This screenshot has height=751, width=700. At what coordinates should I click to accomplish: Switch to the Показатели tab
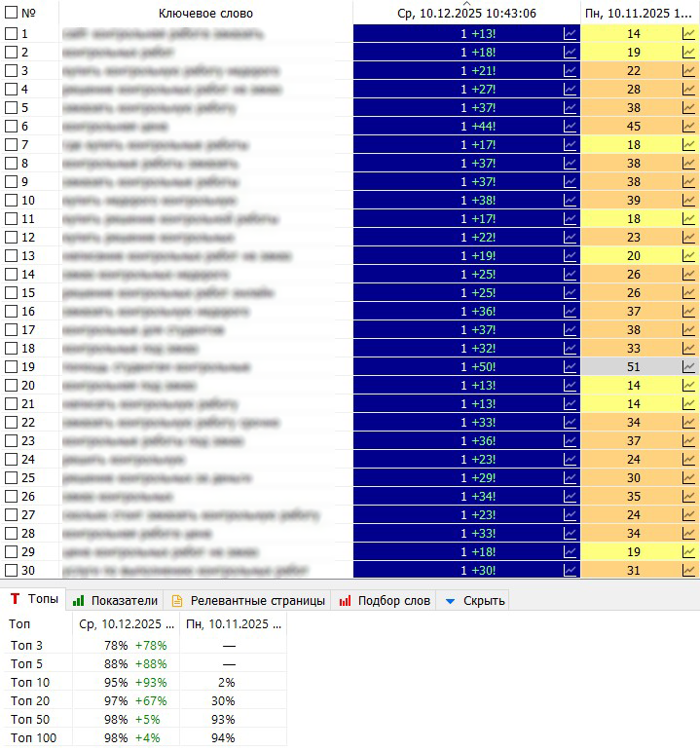(115, 601)
